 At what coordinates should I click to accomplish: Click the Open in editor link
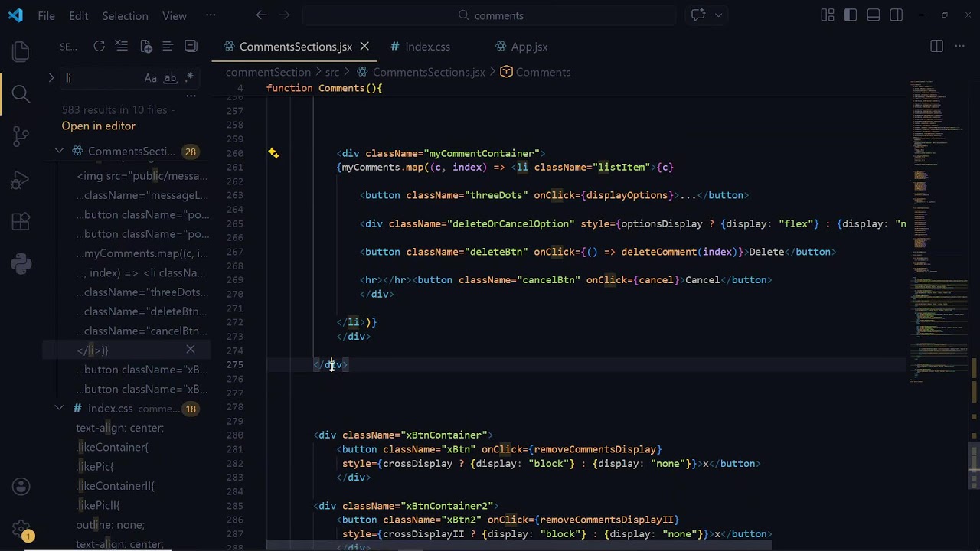coord(98,126)
